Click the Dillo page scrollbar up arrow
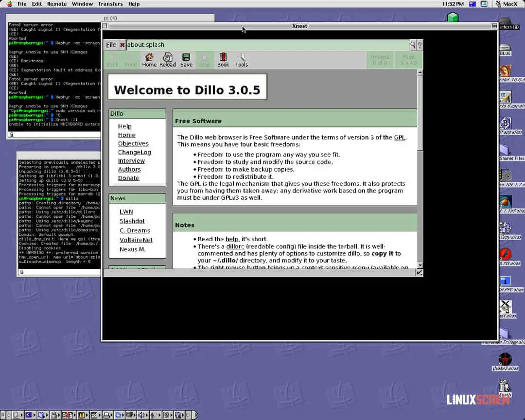 tap(420, 72)
